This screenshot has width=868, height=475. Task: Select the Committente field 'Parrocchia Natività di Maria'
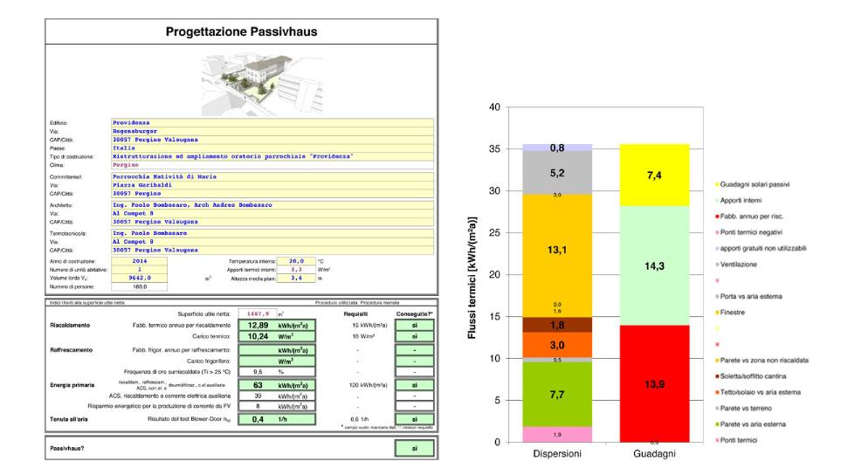pyautogui.click(x=272, y=176)
